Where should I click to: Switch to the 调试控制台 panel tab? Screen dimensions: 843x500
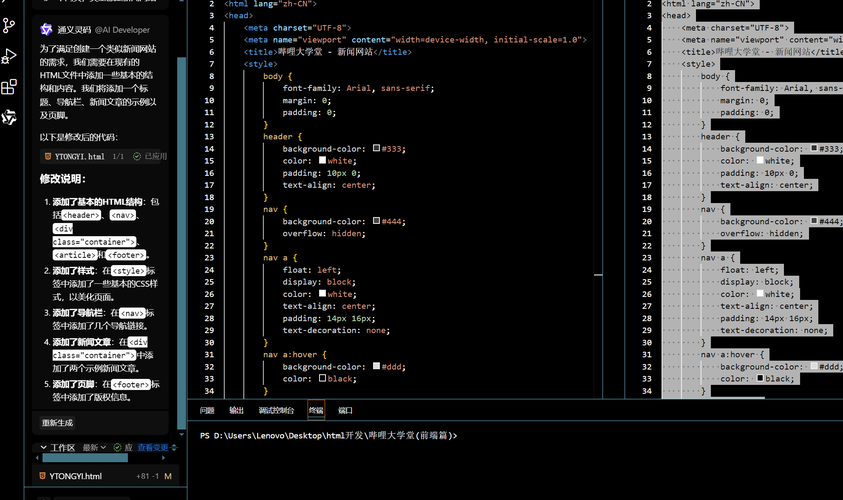tap(276, 410)
